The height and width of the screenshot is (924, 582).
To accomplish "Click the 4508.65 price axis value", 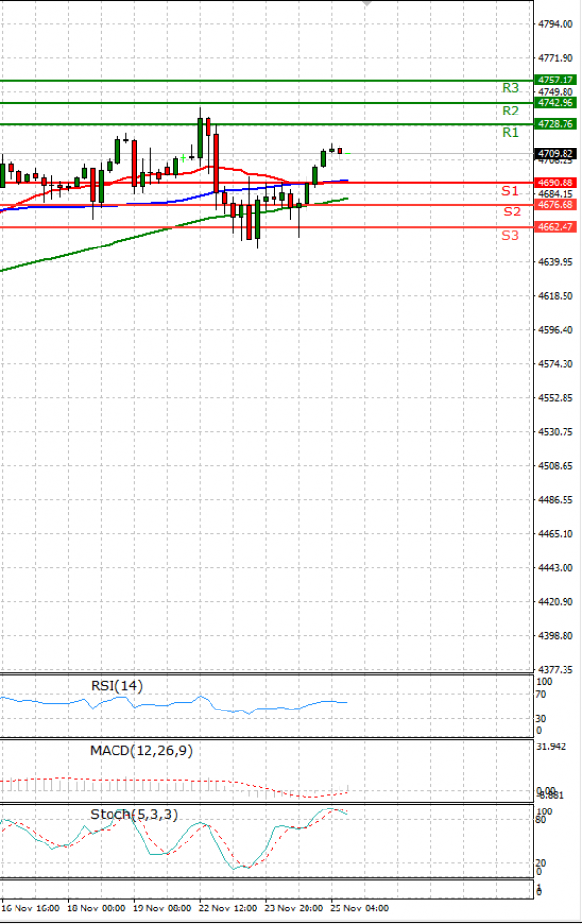I will (556, 466).
